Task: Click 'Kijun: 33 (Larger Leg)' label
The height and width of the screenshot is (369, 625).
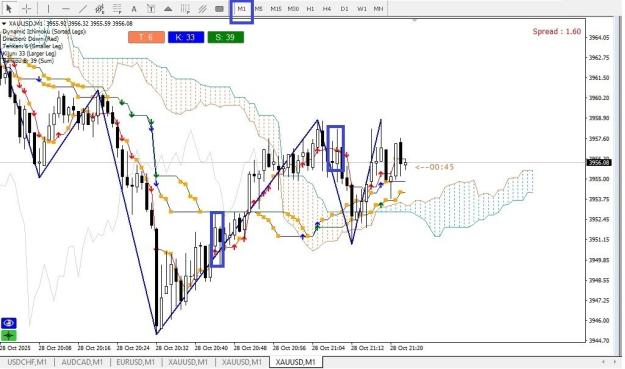Action: coord(29,53)
